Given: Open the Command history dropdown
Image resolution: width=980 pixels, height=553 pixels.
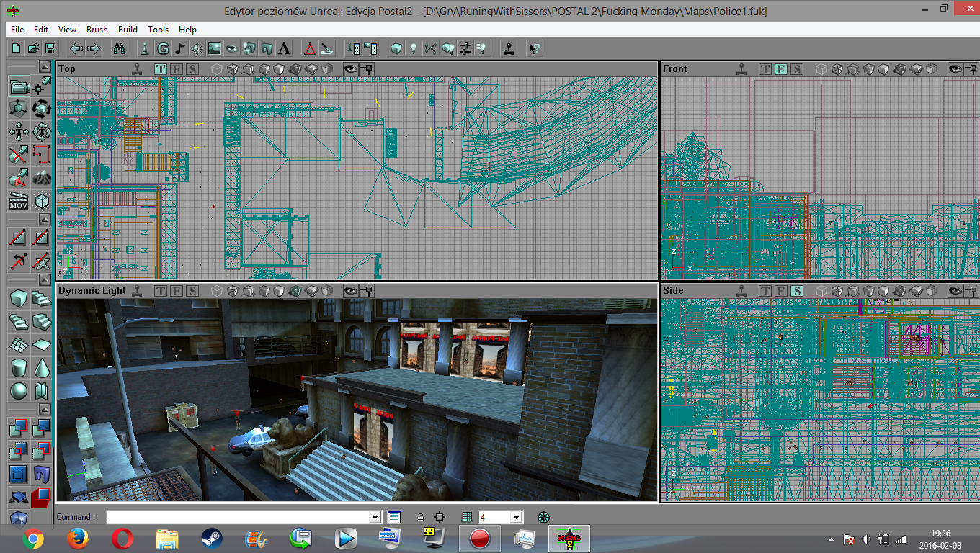Looking at the screenshot, I should click(375, 517).
